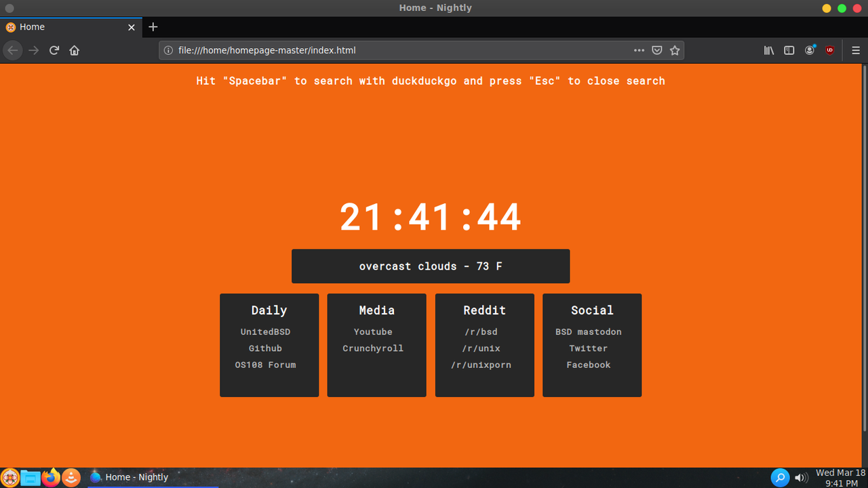Open the BSD mastodon link
Screen dimensions: 868x488
(x=589, y=331)
